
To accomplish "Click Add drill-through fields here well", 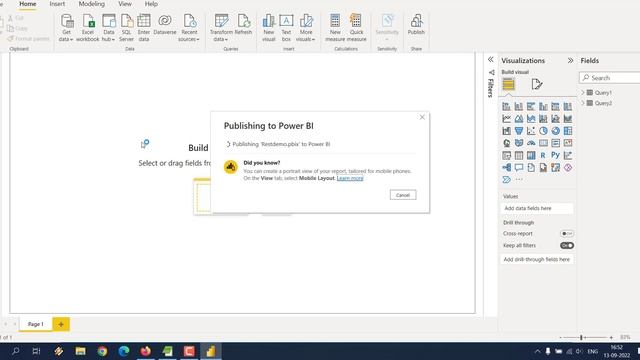I will coord(537,259).
